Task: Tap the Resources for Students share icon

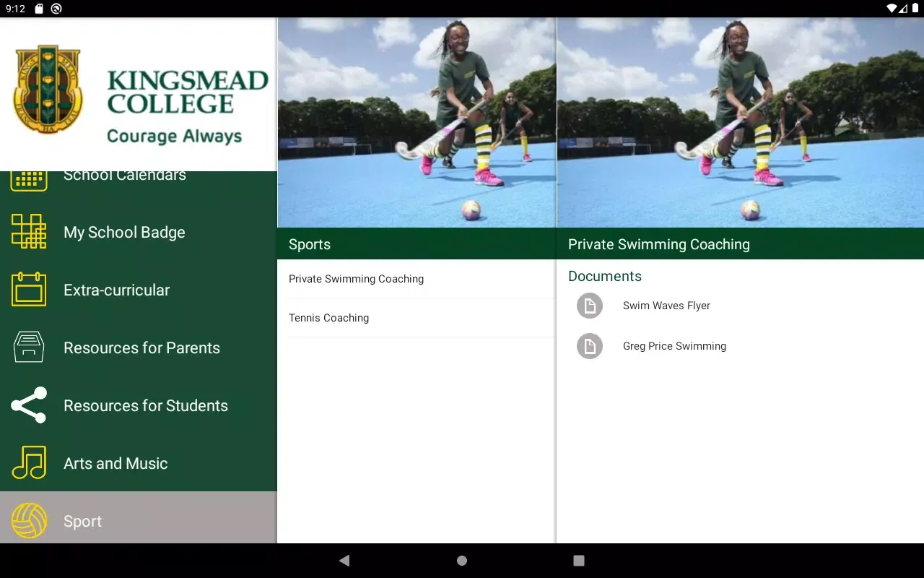Action: [29, 405]
